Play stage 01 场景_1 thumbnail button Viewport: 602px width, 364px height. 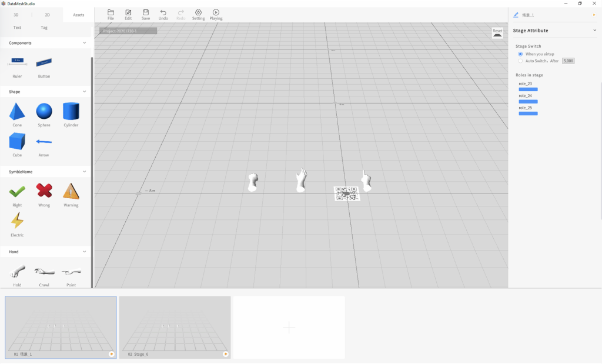[112, 354]
